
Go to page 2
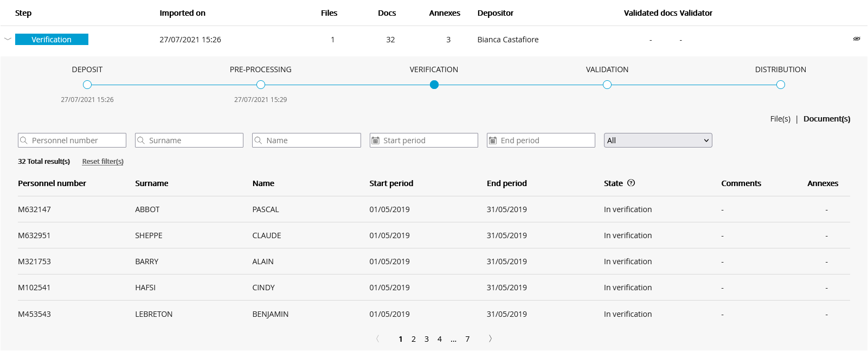click(414, 339)
